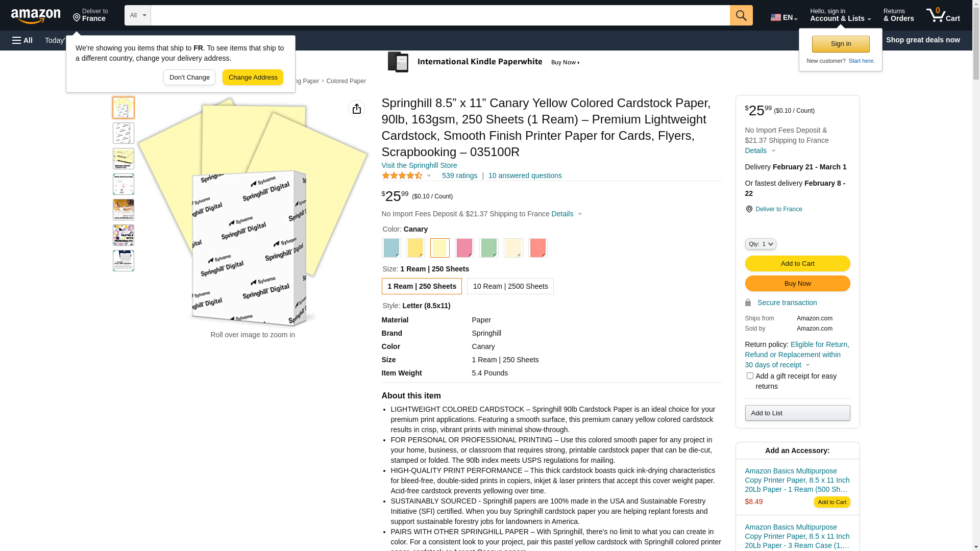This screenshot has height=551, width=980.
Task: Click the Amazon logo
Action: coord(36,16)
